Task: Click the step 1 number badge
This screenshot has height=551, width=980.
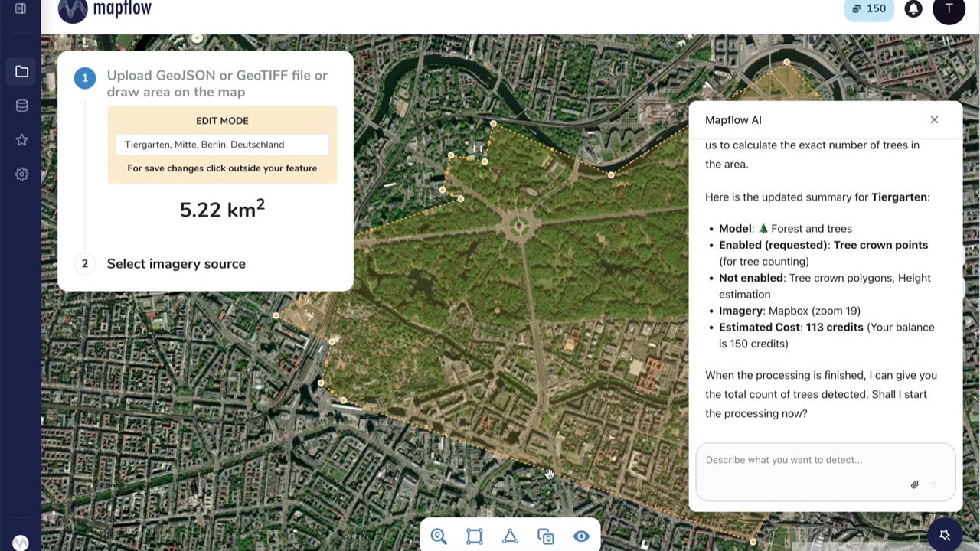Action: pyautogui.click(x=85, y=78)
